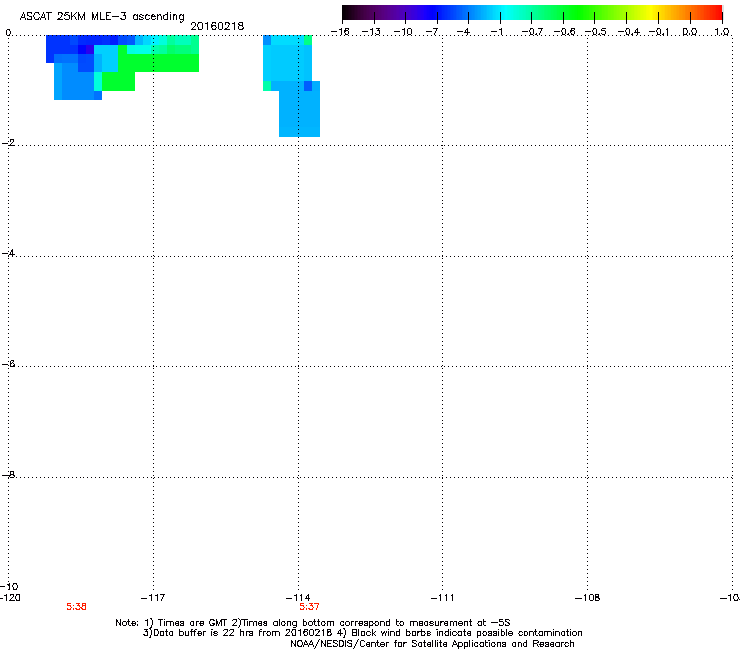Click the colorbar label 1.0
This screenshot has width=740, height=650.
tap(722, 32)
